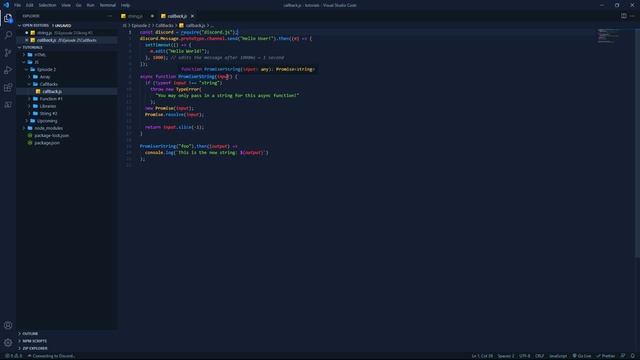Open the Run and Debug view icon
The width and height of the screenshot is (640, 360).
[x=8, y=70]
